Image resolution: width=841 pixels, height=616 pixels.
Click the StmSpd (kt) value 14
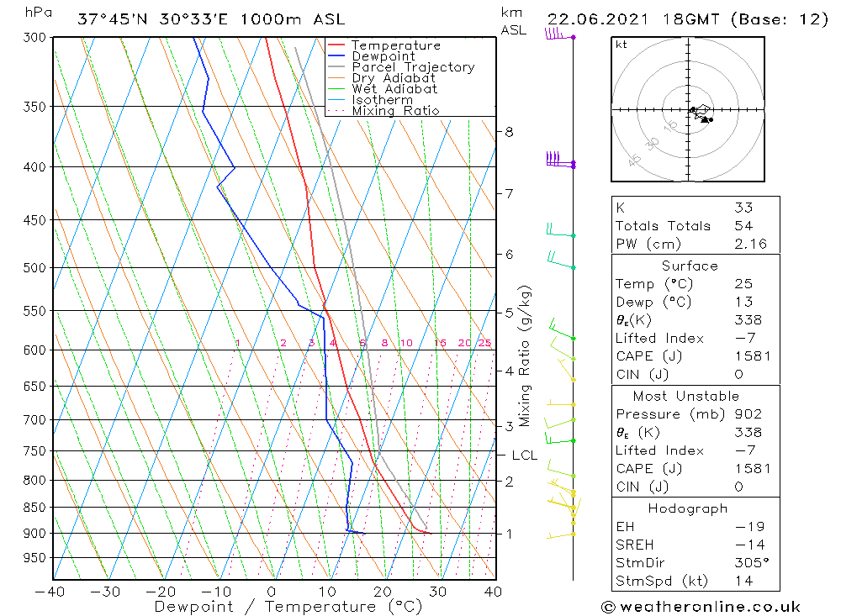(x=744, y=581)
